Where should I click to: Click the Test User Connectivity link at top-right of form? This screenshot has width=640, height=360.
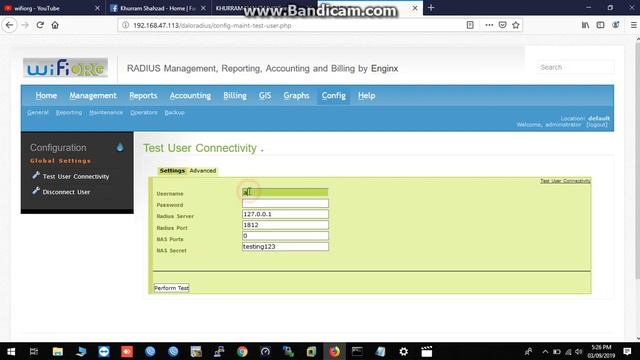tap(565, 181)
